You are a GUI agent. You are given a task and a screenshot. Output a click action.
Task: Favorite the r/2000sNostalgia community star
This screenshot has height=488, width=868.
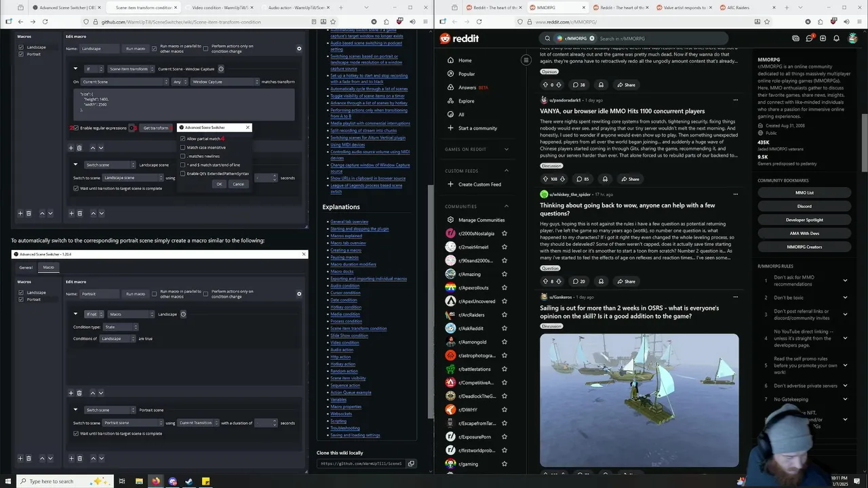504,233
